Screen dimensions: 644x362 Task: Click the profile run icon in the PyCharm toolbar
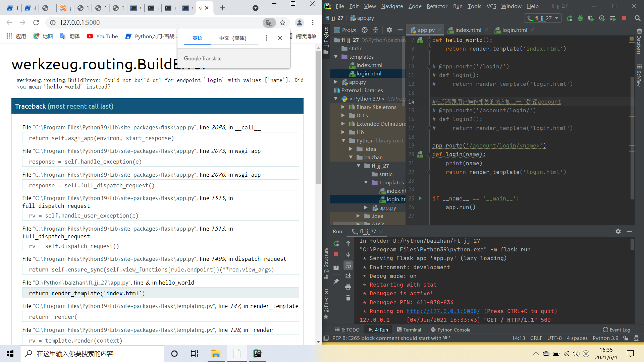[x=602, y=18]
